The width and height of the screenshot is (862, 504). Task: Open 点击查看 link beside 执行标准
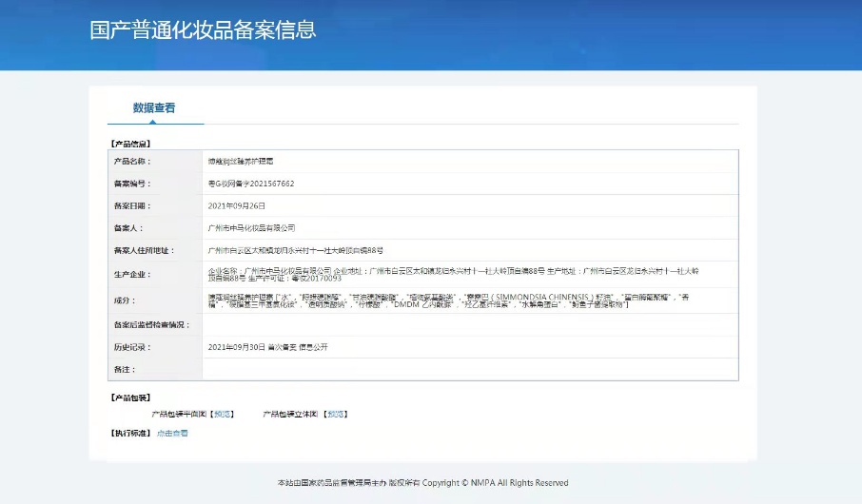[x=172, y=433]
